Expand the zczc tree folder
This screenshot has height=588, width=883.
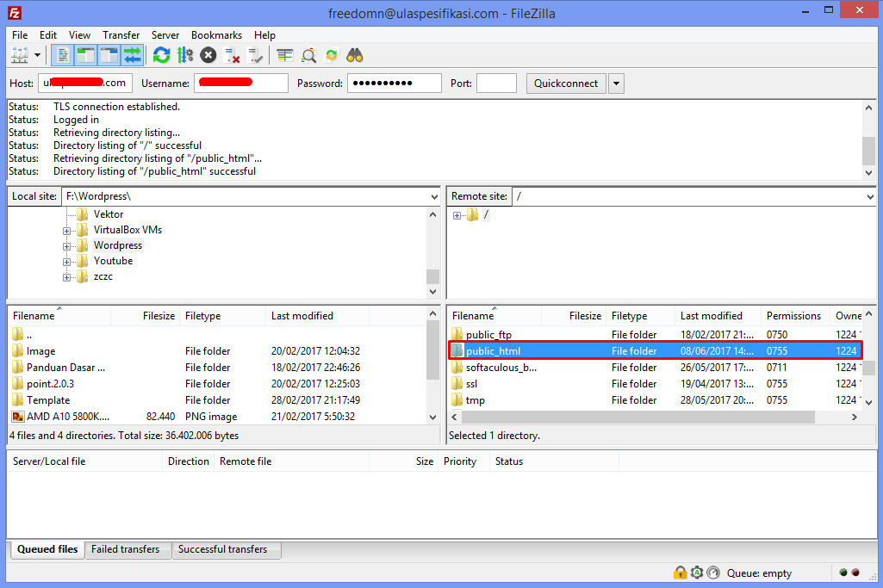click(66, 277)
